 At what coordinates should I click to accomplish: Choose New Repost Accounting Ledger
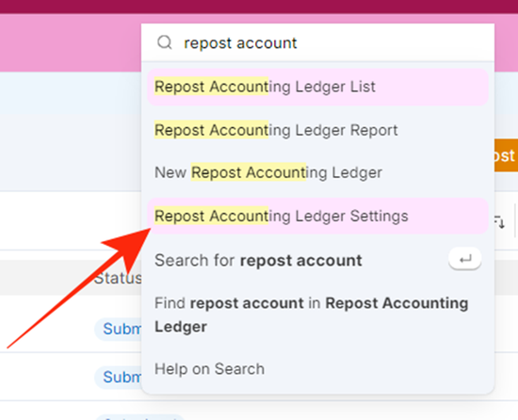[x=317, y=172]
